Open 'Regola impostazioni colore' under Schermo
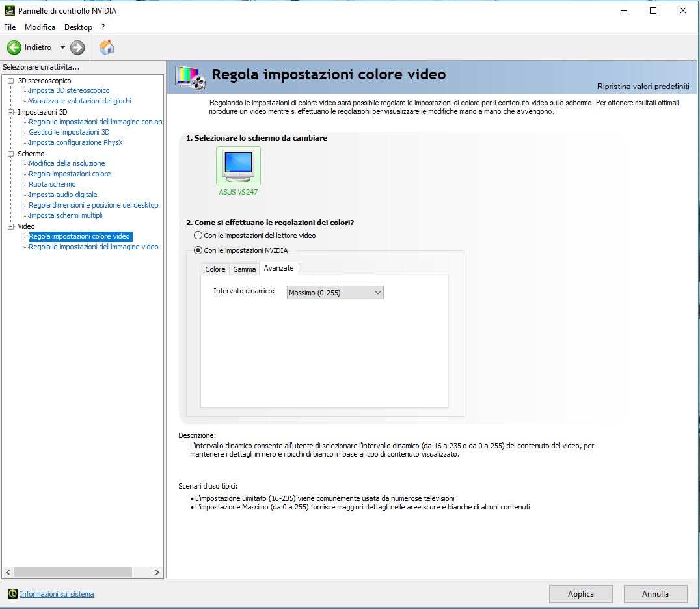The image size is (700, 609). coord(70,174)
